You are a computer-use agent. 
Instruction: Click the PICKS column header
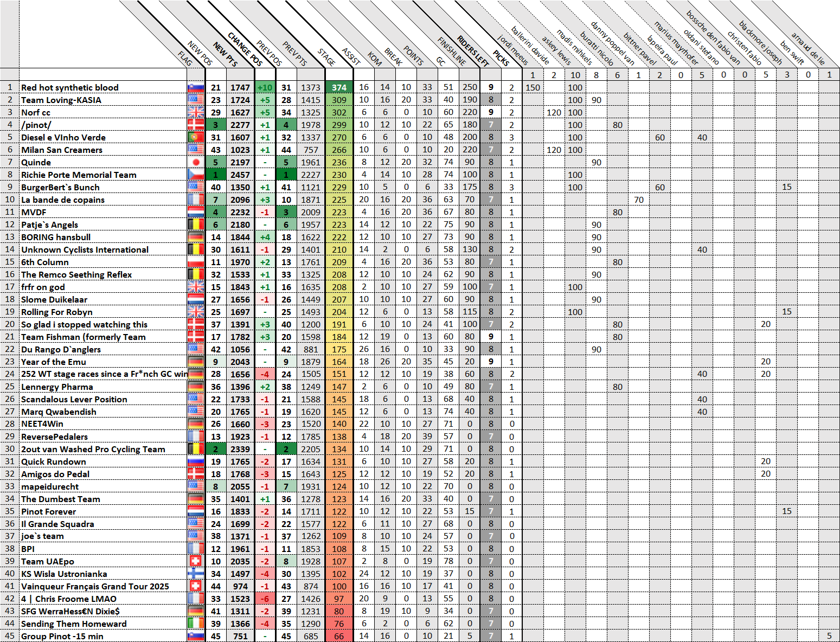coord(501,58)
